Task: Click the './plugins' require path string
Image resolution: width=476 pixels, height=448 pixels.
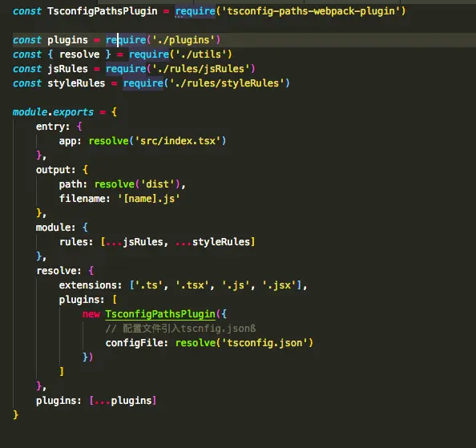Action: pyautogui.click(x=184, y=40)
